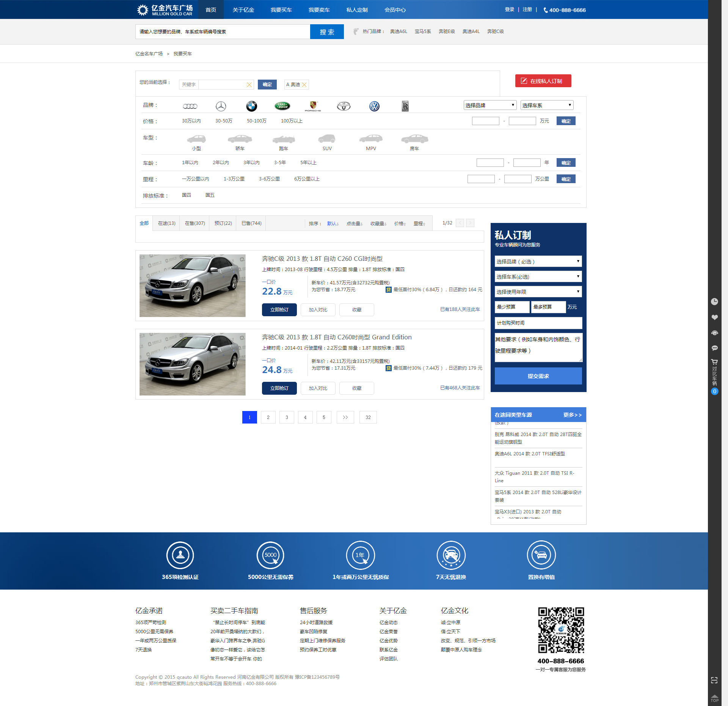Sort listings by 价格
Screen dimensions: 728x706
[400, 224]
